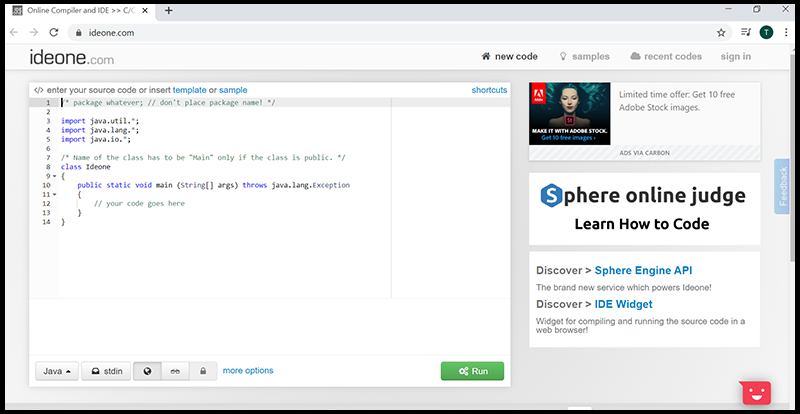
Task: Open the red smiley chat widget
Action: point(755,393)
